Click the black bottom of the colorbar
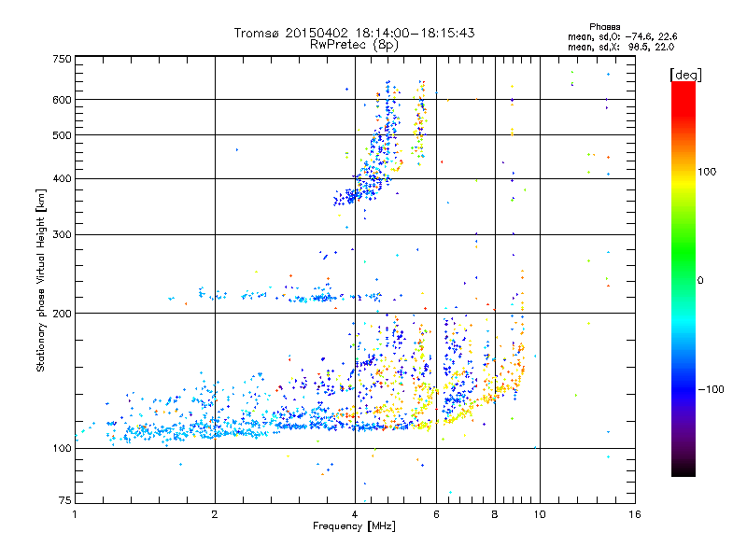Image resolution: width=747 pixels, height=560 pixels. pyautogui.click(x=684, y=469)
